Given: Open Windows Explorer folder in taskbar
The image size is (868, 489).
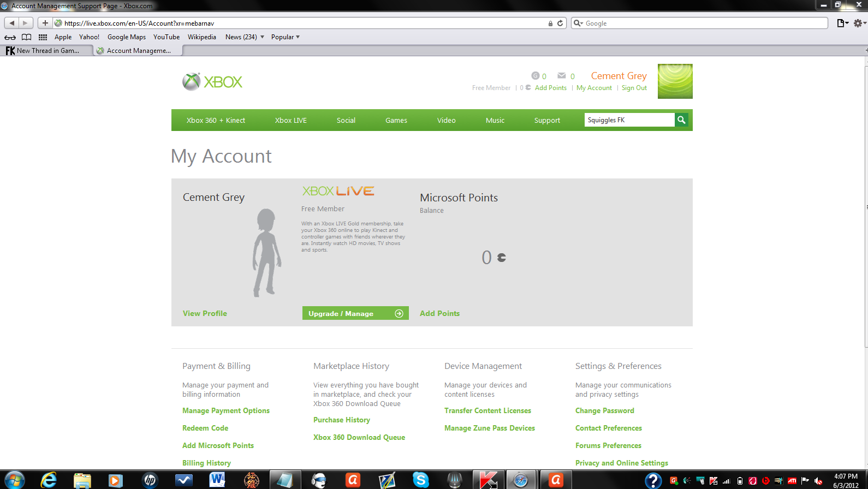Looking at the screenshot, I should click(x=82, y=480).
